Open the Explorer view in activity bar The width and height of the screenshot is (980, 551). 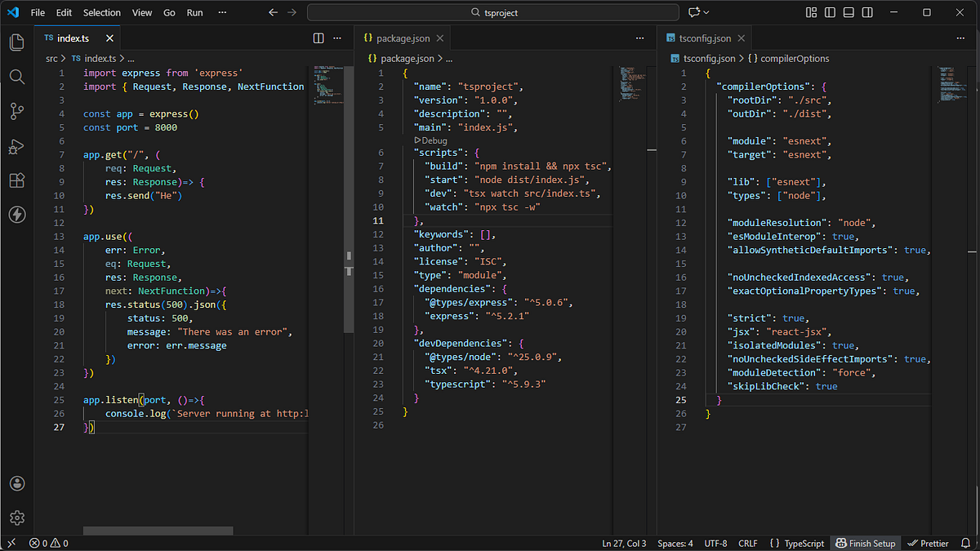16,42
